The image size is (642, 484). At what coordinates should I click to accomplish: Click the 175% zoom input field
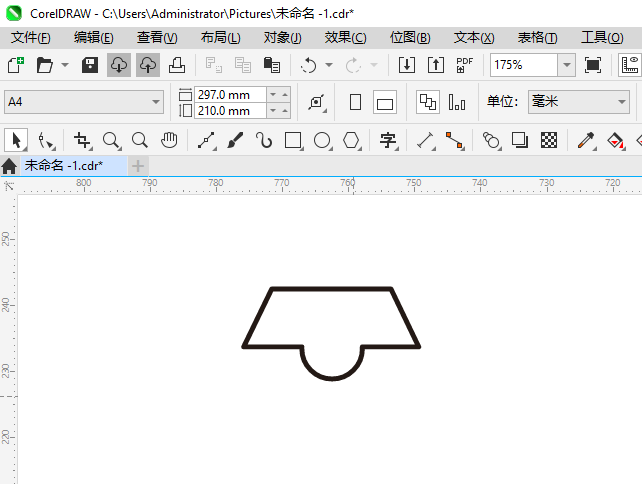(x=524, y=65)
